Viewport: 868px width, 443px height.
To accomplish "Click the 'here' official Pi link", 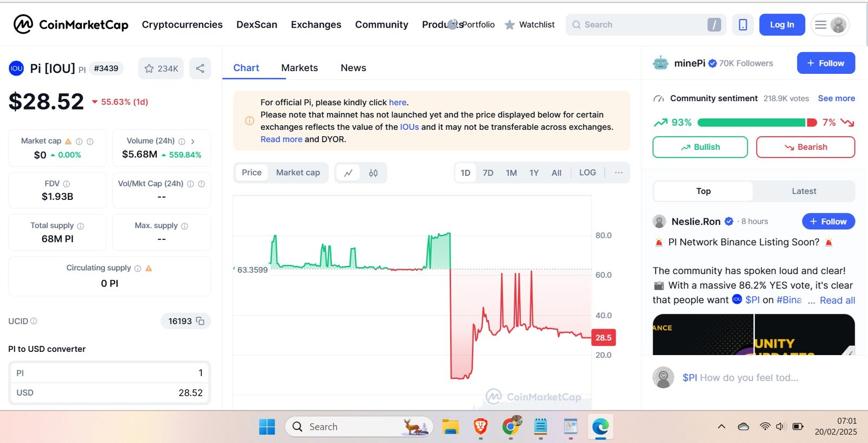I will pos(398,102).
